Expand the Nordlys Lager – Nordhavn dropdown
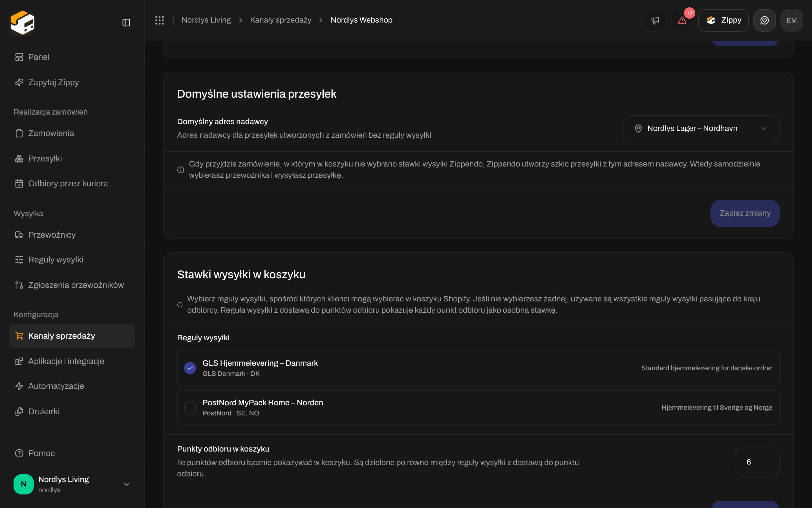This screenshot has height=508, width=812. tap(701, 129)
